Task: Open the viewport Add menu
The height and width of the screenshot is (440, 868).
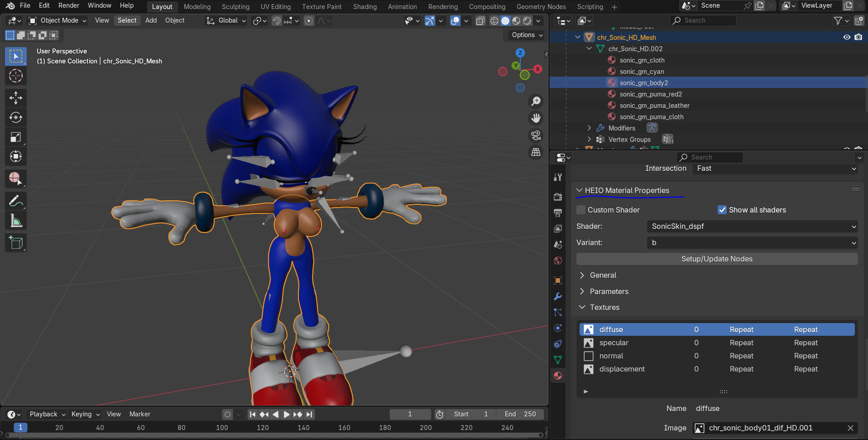Action: [151, 20]
